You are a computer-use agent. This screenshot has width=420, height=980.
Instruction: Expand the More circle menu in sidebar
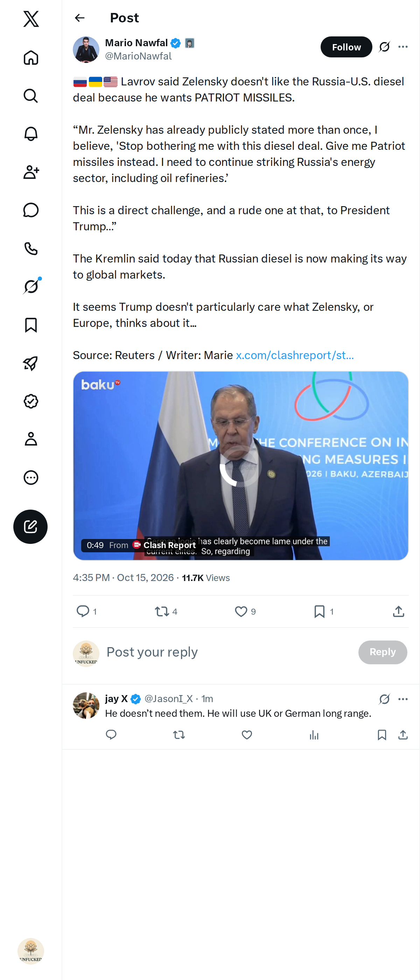coord(31,477)
